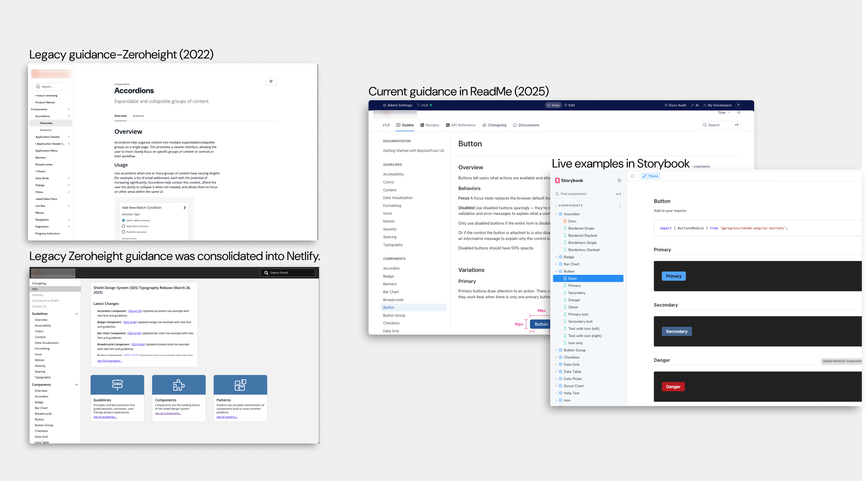Click Search Shield field in Netlify site
The width and height of the screenshot is (868, 481).
[x=287, y=273]
